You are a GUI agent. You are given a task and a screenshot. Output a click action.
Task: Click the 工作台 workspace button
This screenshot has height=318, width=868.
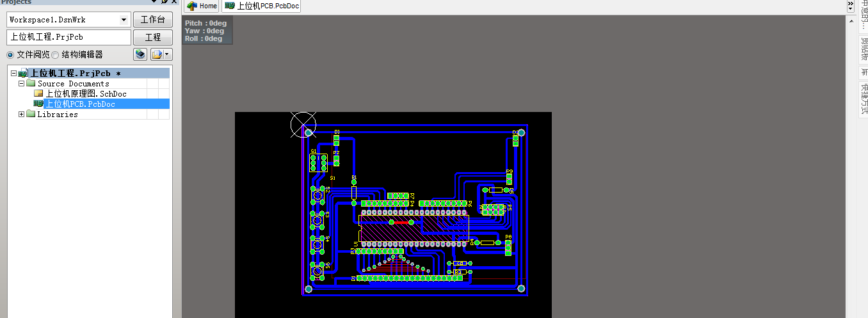pos(153,20)
